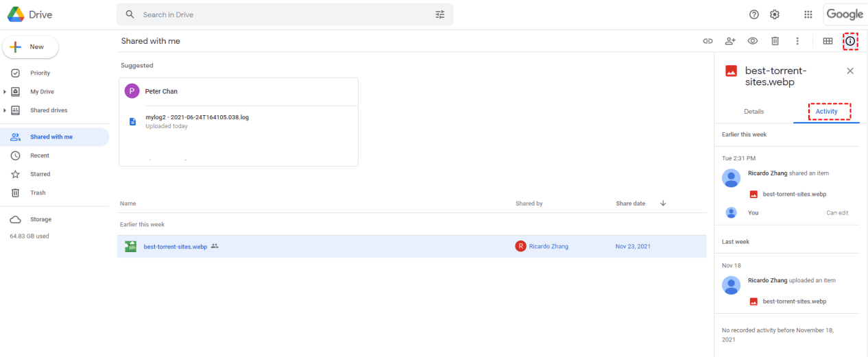
Task: Toggle the view details info panel
Action: (x=850, y=41)
